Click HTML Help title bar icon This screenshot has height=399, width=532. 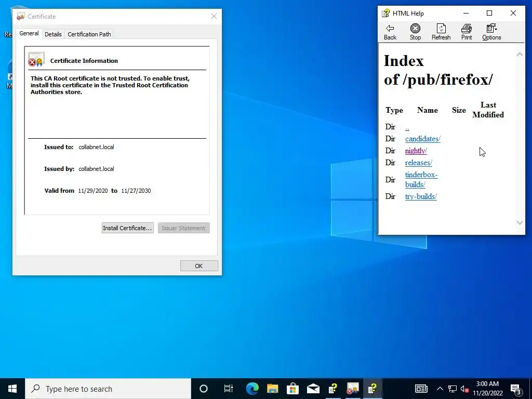pos(386,13)
